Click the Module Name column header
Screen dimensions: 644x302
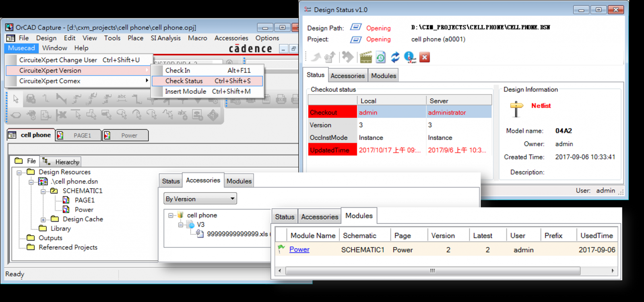pos(313,235)
